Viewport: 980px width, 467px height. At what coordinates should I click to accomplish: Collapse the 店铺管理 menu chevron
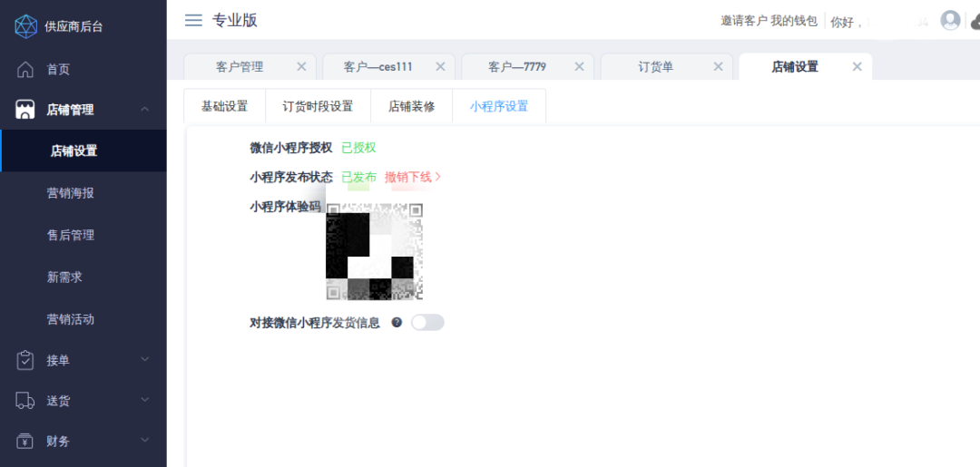145,109
